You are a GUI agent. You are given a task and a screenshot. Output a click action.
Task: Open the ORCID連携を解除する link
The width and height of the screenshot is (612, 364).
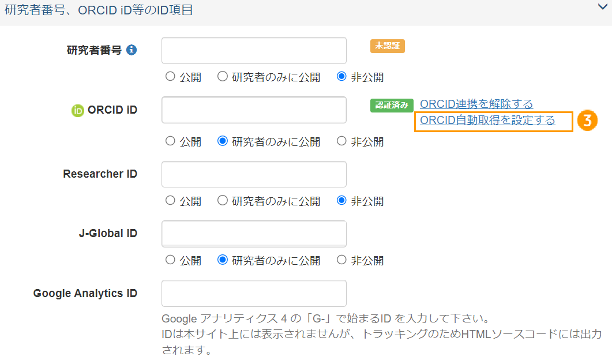tap(476, 103)
